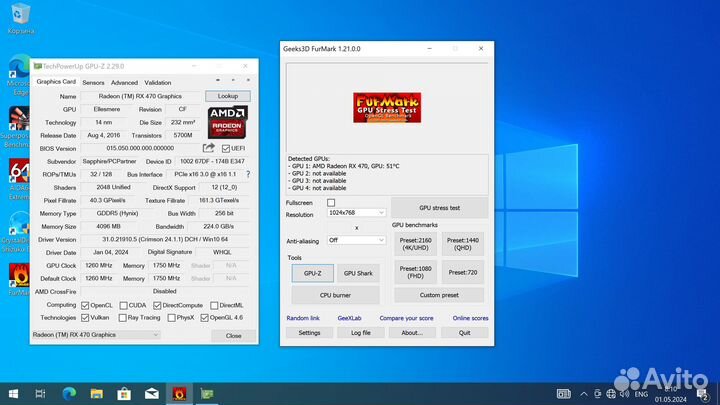Viewport: 720px width, 405px height.
Task: Toggle the DirectCompute checkbox
Action: [x=157, y=305]
